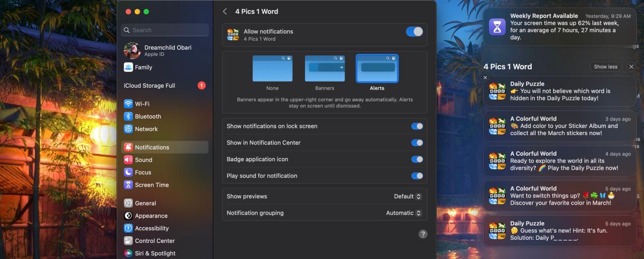The image size is (644, 259).
Task: Open the Colorful World notification from 5 days ago
Action: coord(560,196)
